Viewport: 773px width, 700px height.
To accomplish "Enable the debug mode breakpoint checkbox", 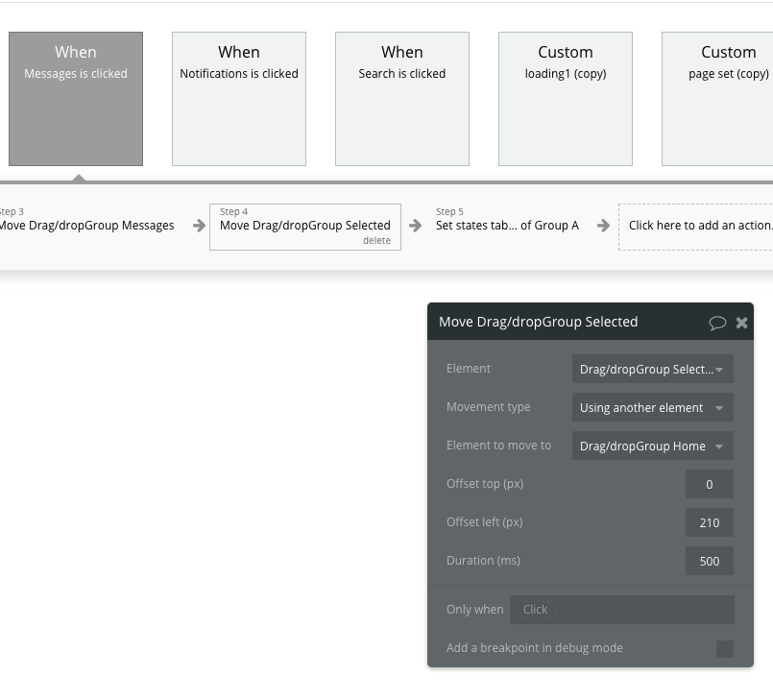I will [725, 649].
